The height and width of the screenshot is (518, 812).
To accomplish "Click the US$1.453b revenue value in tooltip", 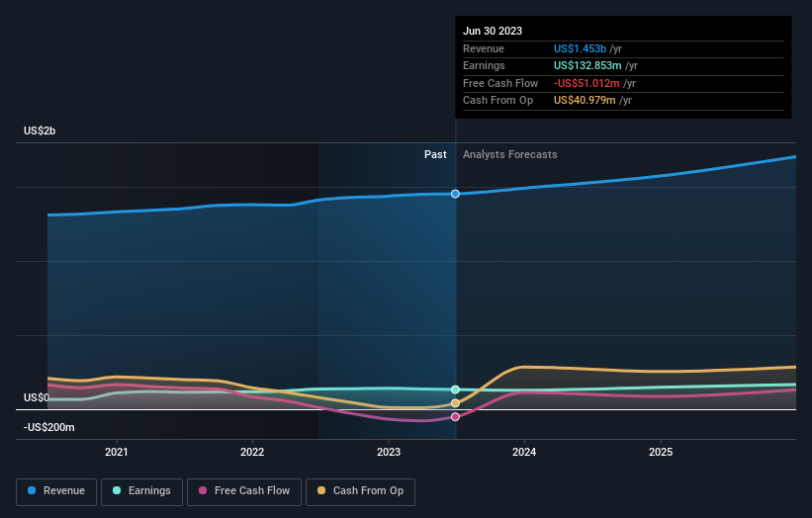I will tap(580, 48).
